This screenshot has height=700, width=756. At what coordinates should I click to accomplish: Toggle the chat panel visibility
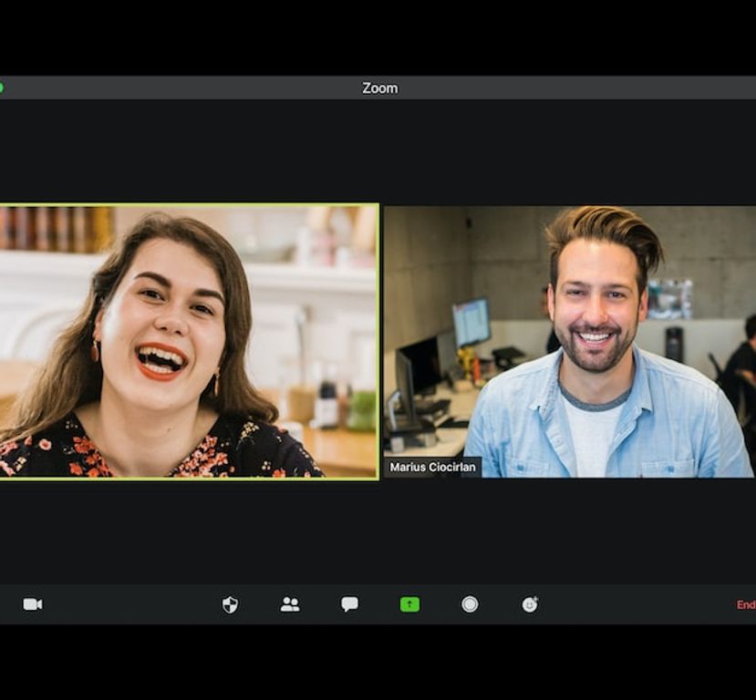349,604
